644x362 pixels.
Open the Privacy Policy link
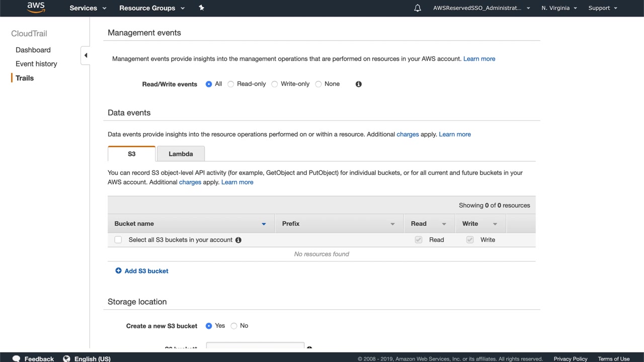(x=571, y=358)
